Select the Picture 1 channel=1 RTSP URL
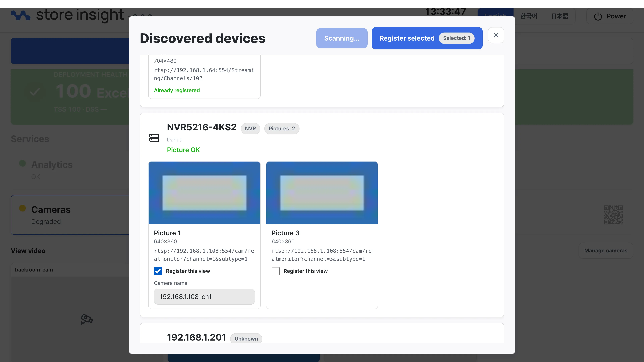Screen dimensions: 644x362 (204, 255)
